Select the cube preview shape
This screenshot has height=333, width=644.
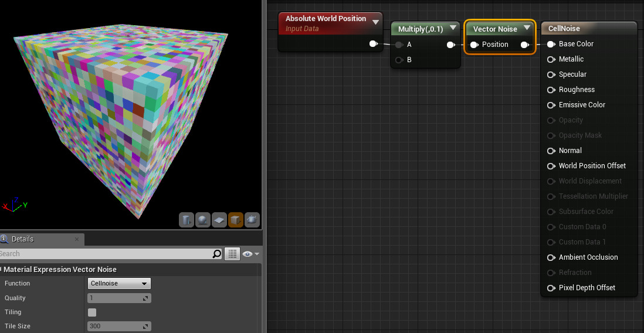pos(236,220)
